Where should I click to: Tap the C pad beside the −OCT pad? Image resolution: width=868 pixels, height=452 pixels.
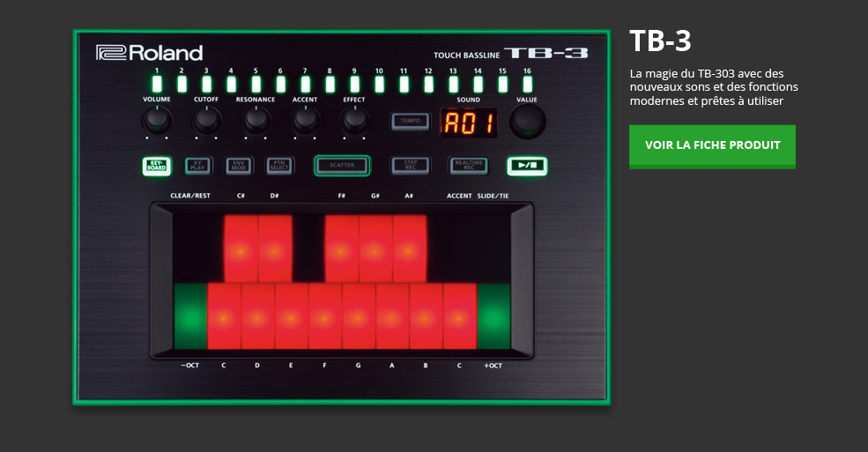224,316
